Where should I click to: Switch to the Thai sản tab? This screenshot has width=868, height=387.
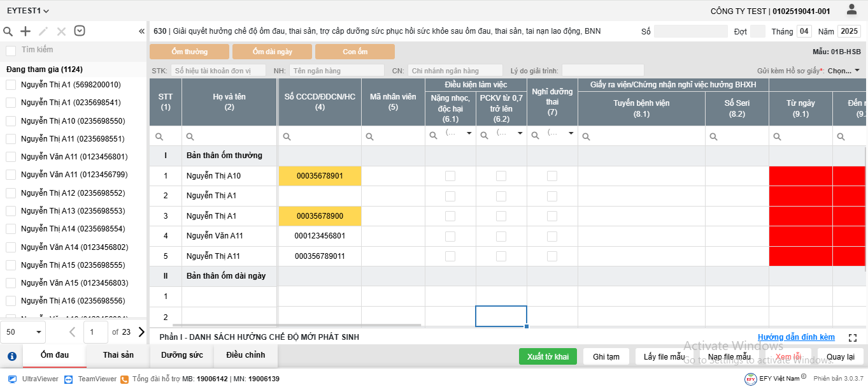click(x=118, y=355)
